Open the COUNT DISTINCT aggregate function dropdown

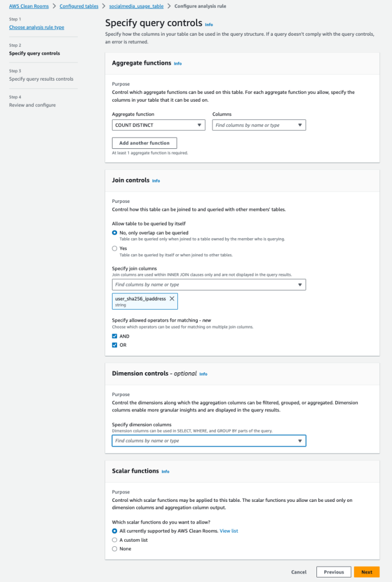point(158,124)
